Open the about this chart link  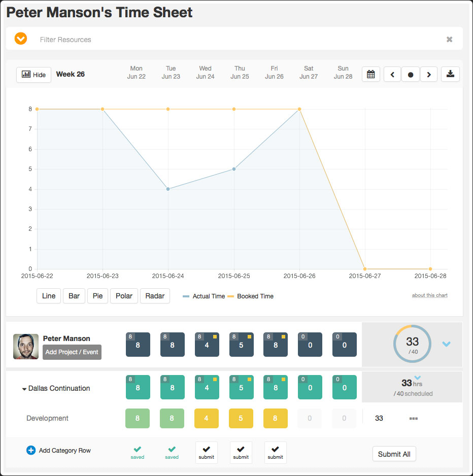(429, 295)
